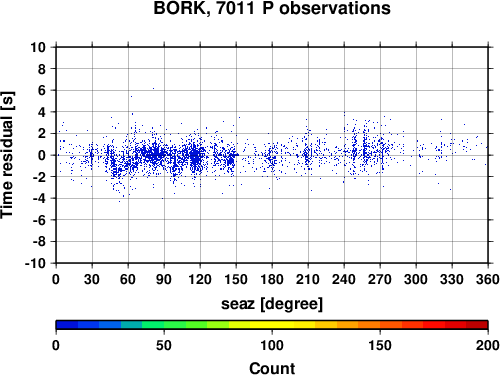Screen dimensions: 500x375
Task: Click the orange colorbar segment near 150
Action: click(x=369, y=325)
